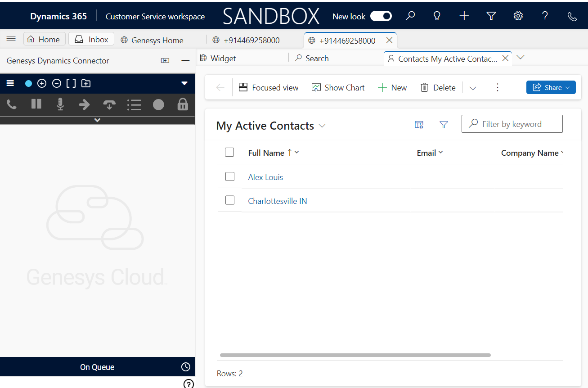Click inside the Filter by keyword field
This screenshot has width=588, height=388.
(512, 124)
